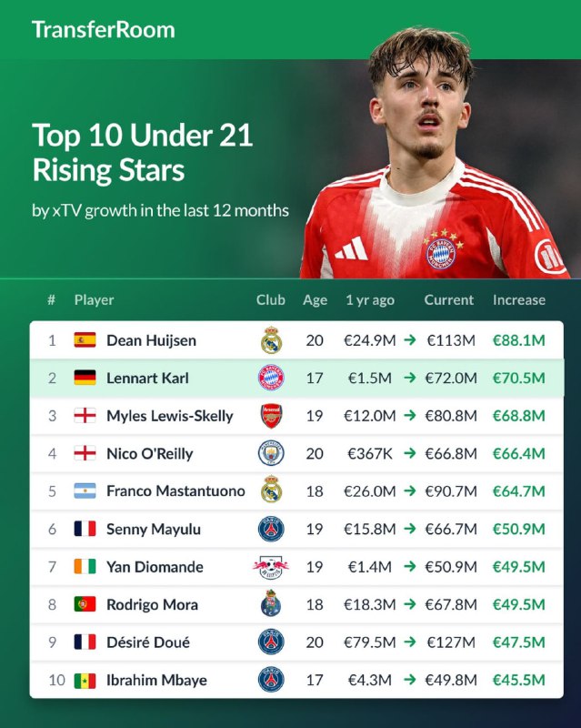Click the player name Lennart Karl
Image resolution: width=581 pixels, height=728 pixels.
click(x=147, y=378)
